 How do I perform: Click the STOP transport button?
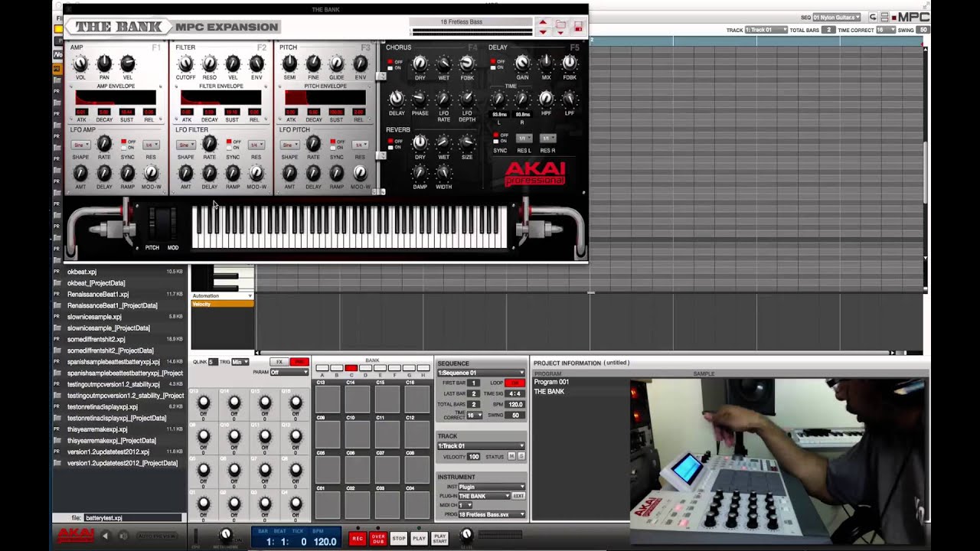(x=399, y=539)
